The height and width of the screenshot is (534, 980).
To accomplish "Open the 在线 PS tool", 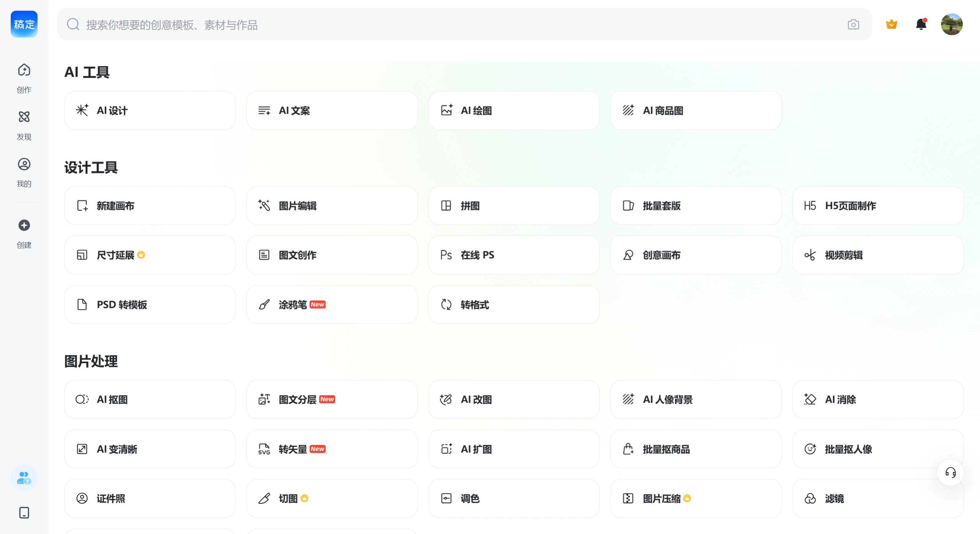I will pos(513,255).
